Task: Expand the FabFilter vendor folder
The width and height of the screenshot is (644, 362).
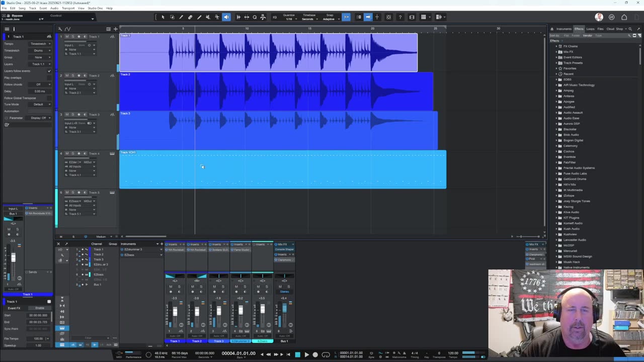Action: (556, 162)
